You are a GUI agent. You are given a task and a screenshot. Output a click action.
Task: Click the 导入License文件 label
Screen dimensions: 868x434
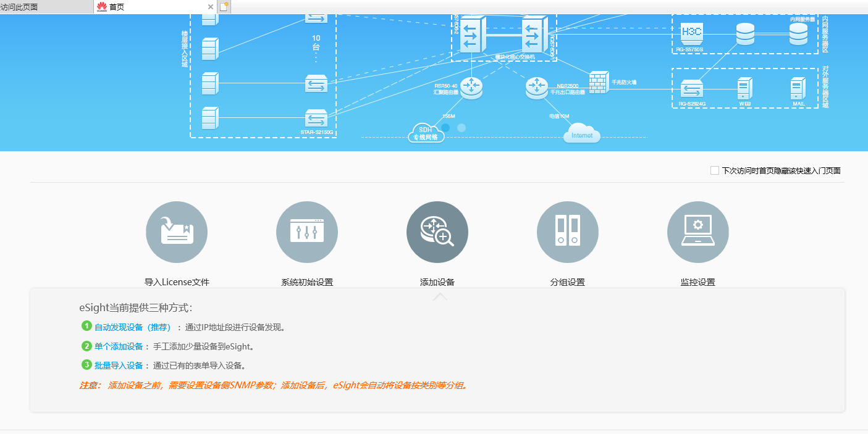click(177, 282)
